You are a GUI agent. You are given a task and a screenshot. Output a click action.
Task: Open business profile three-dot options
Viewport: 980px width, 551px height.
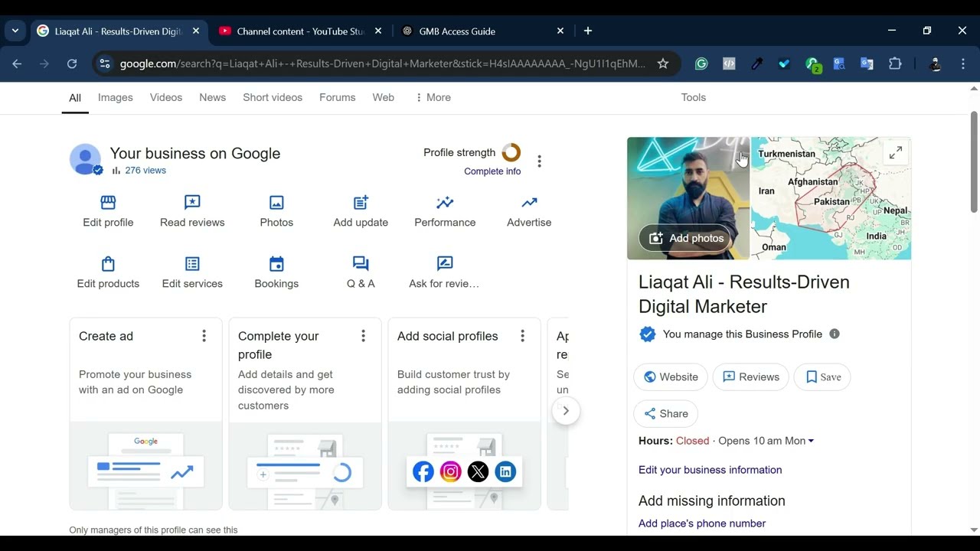click(539, 161)
